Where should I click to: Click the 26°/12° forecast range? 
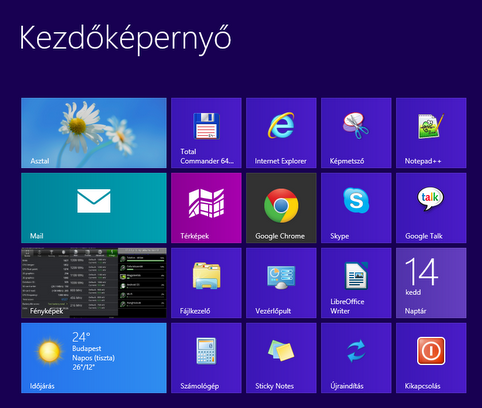point(84,367)
